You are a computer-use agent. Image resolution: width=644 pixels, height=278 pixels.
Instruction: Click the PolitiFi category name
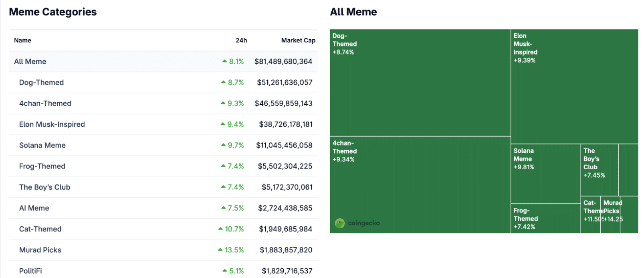tap(30, 271)
